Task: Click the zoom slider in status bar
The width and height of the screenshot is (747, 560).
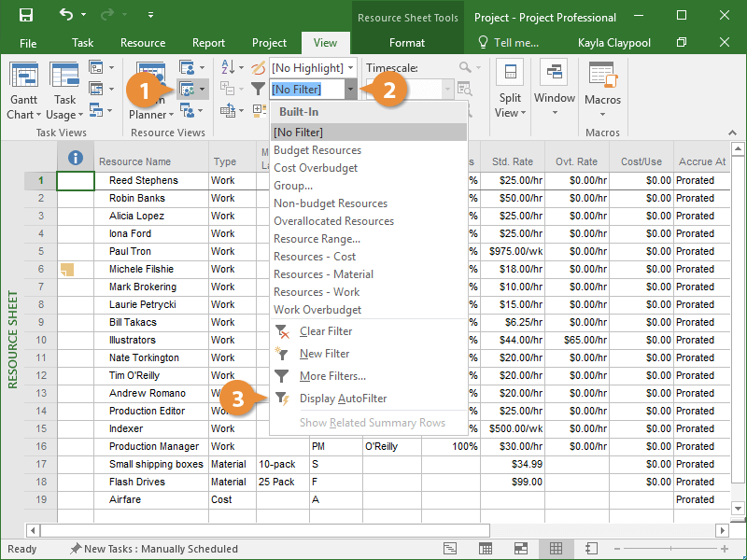Action: 672,549
